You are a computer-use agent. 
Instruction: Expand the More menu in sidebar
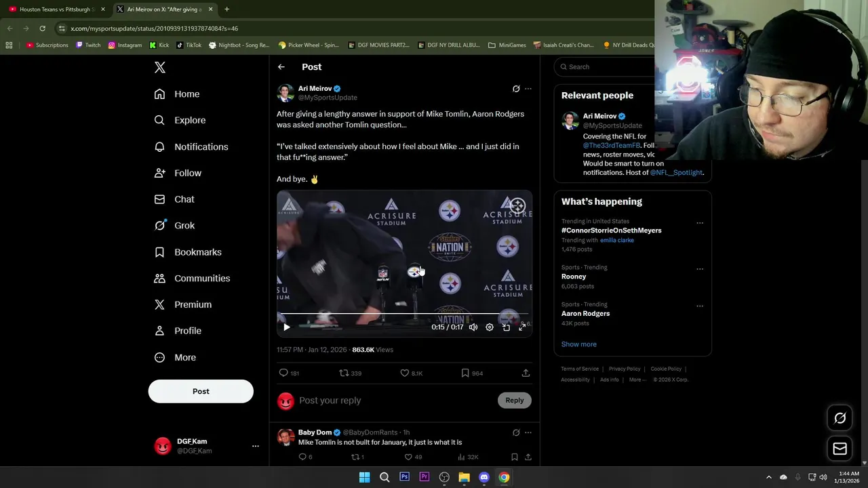(x=175, y=357)
